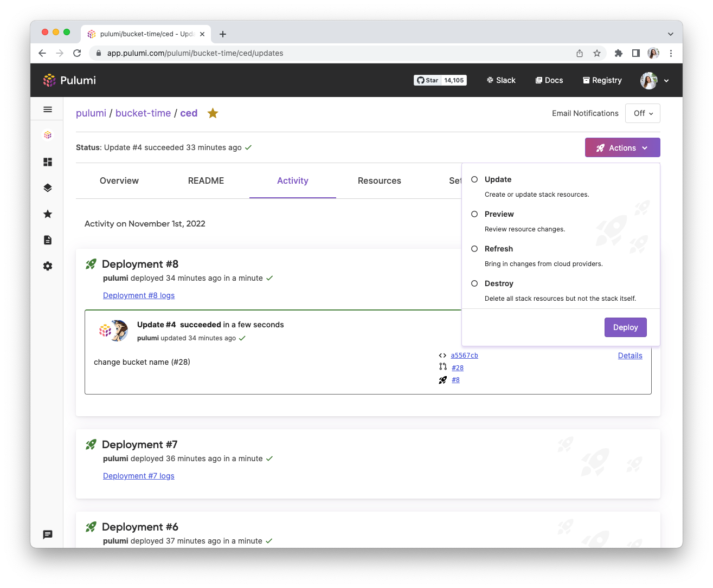Screen dimensions: 713x588
Task: Click the Pulumi logo in the sidebar
Action: click(x=48, y=135)
